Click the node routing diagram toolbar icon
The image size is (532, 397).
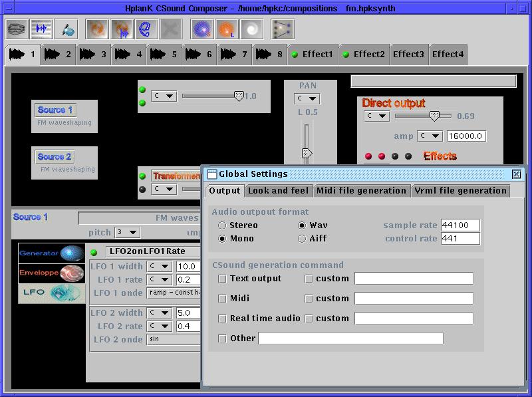[283, 29]
